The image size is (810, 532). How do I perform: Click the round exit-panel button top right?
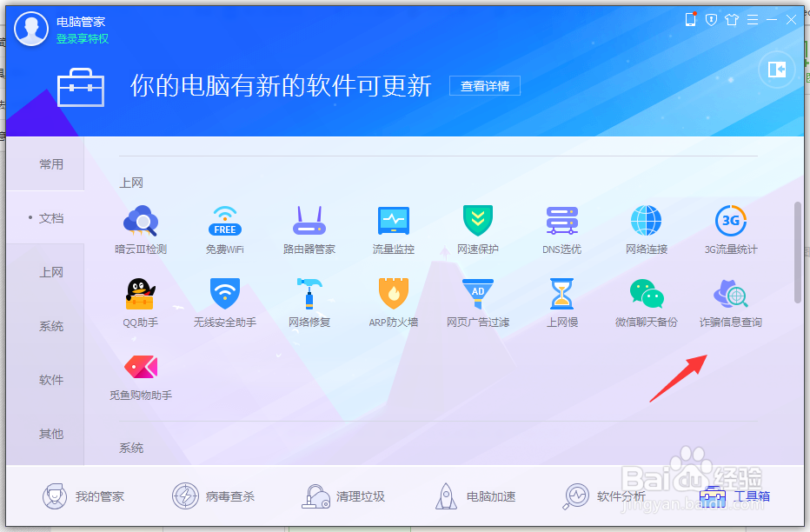(x=776, y=70)
